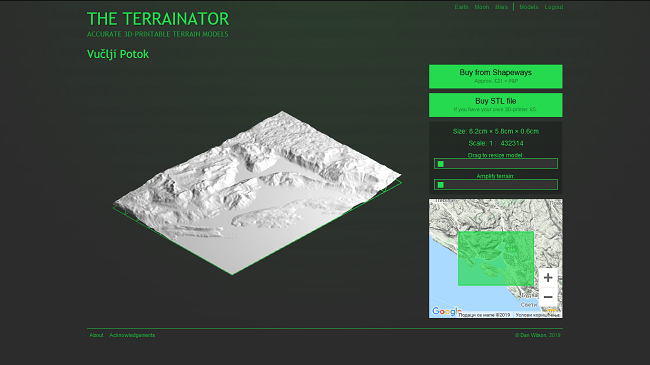Click The Terrainator site title
The width and height of the screenshot is (650, 365).
pyautogui.click(x=158, y=19)
